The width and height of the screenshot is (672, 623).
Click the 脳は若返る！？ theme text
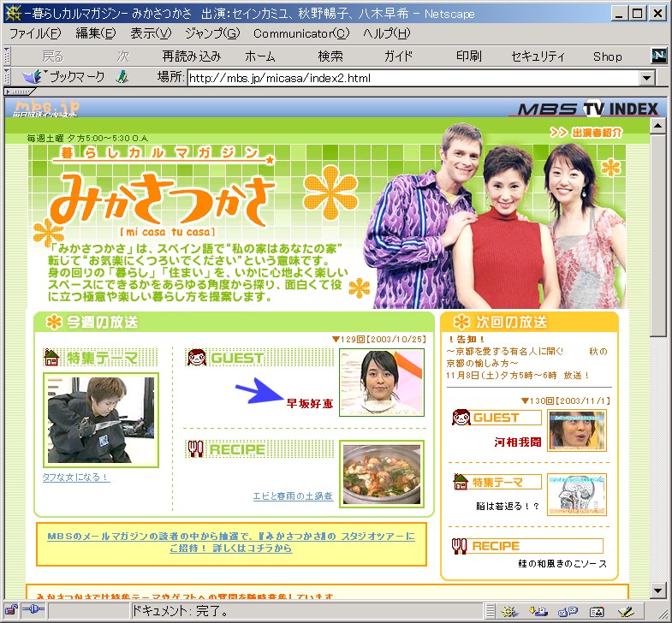point(508,506)
